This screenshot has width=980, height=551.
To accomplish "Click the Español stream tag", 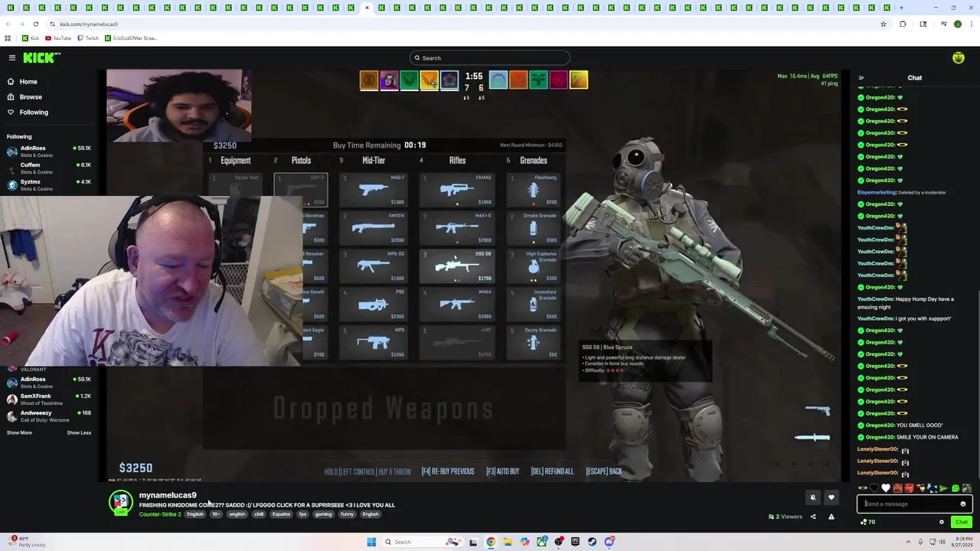I will [x=281, y=514].
